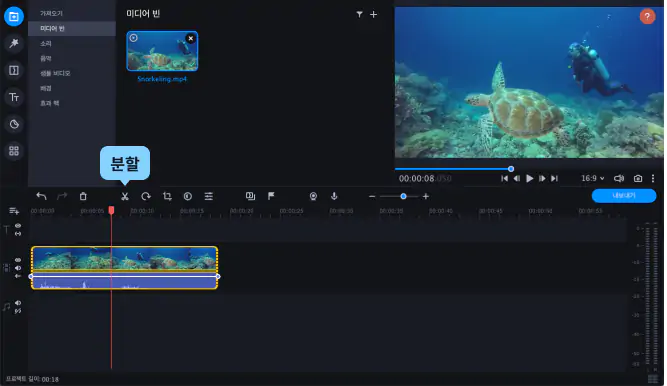Step forward one frame

[542, 178]
